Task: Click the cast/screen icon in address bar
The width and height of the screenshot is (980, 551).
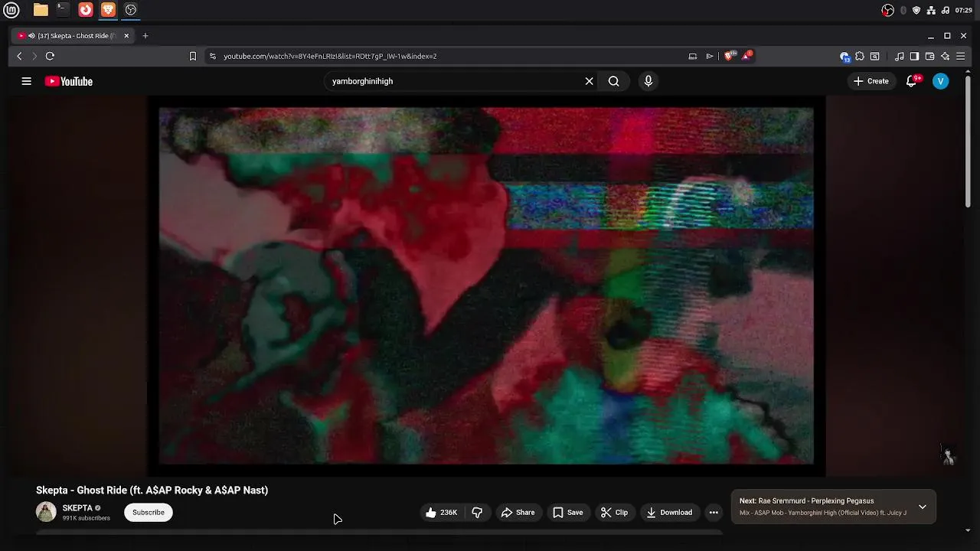Action: click(x=692, y=56)
